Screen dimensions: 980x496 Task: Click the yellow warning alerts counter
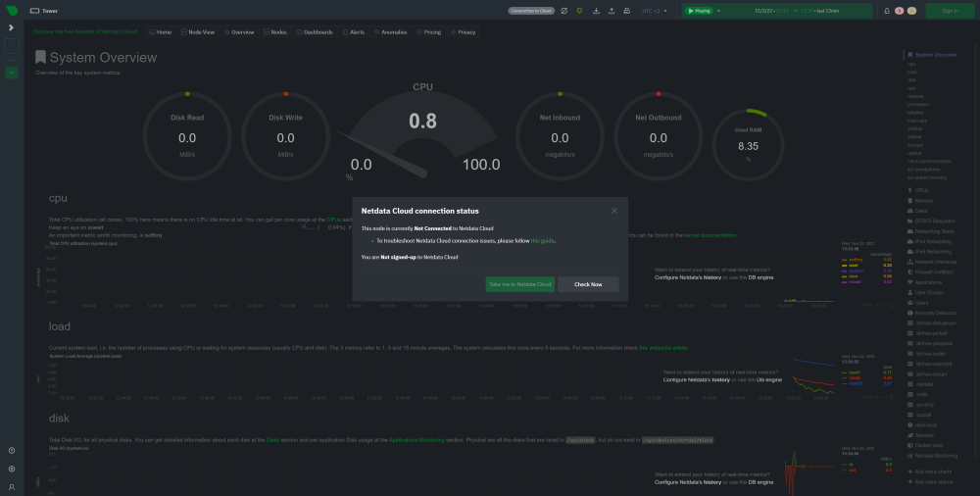tap(911, 11)
